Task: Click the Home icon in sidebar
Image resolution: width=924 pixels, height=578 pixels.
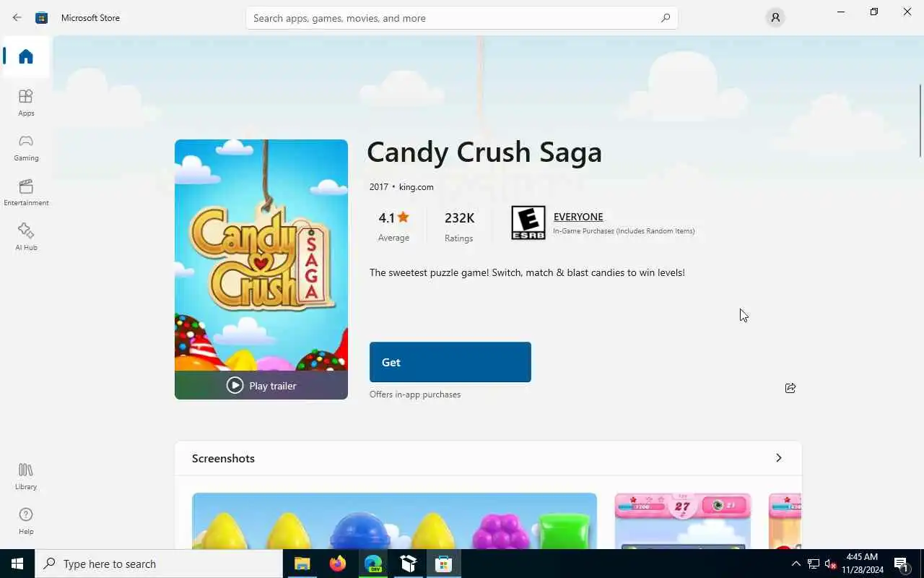Action: point(26,56)
